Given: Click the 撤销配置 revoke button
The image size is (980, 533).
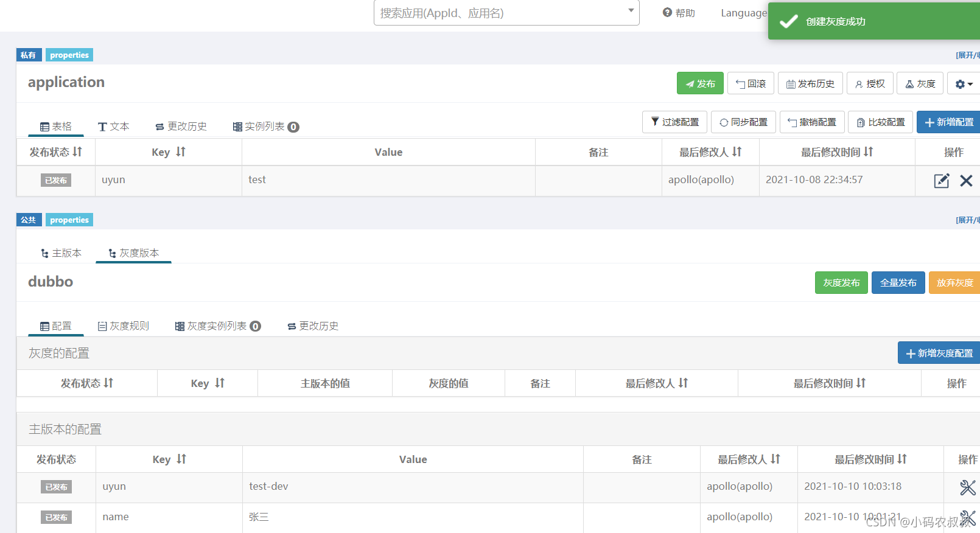Looking at the screenshot, I should pyautogui.click(x=812, y=122).
